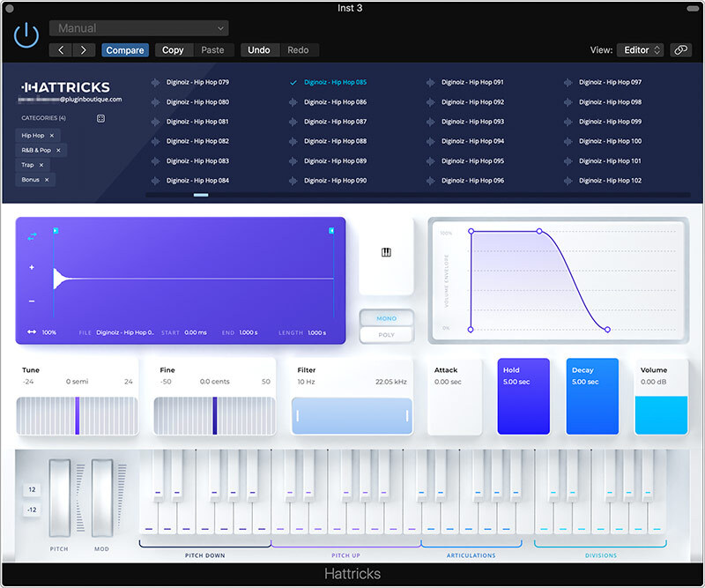The width and height of the screenshot is (705, 588).
Task: Go to next preset with right chevron
Action: [x=85, y=50]
